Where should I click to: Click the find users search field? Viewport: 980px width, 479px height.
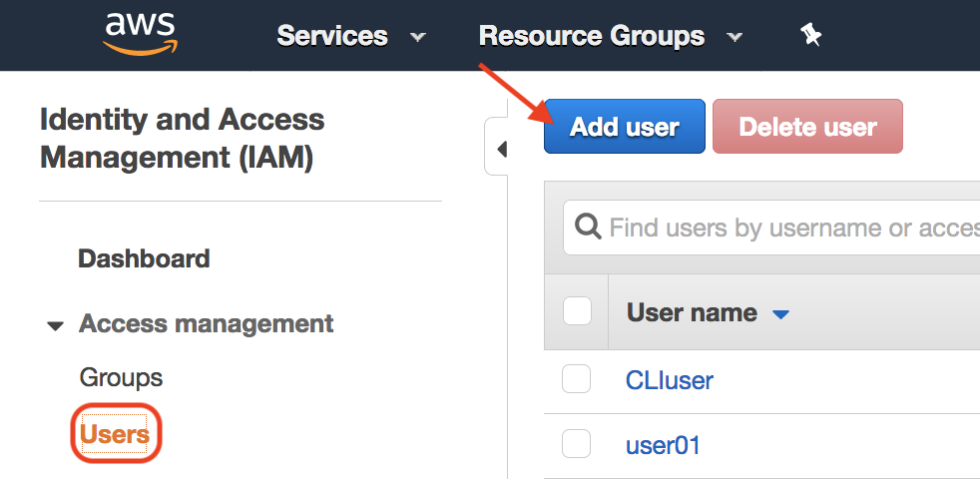point(771,228)
